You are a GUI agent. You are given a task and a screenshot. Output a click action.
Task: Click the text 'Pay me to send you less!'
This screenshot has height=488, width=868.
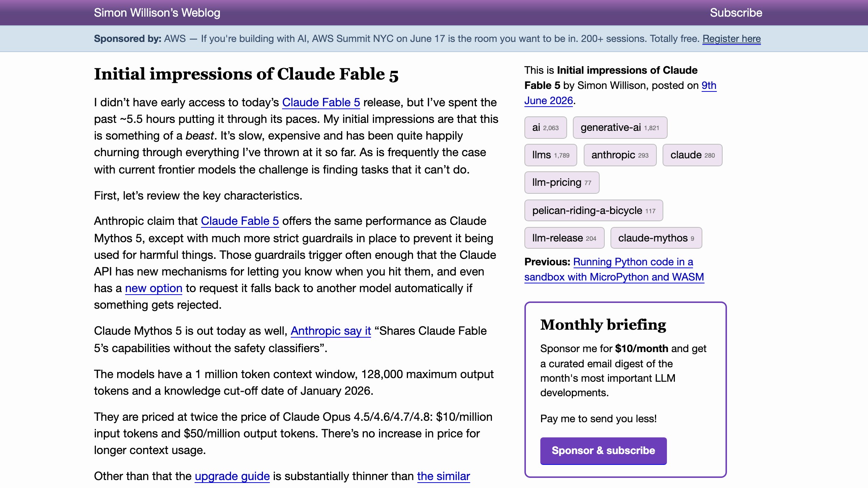click(x=599, y=419)
